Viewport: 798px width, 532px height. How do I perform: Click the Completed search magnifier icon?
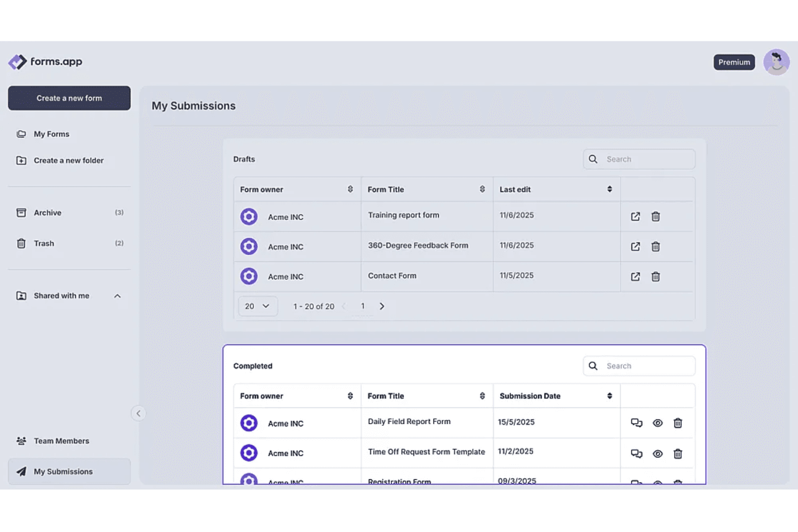tap(593, 366)
